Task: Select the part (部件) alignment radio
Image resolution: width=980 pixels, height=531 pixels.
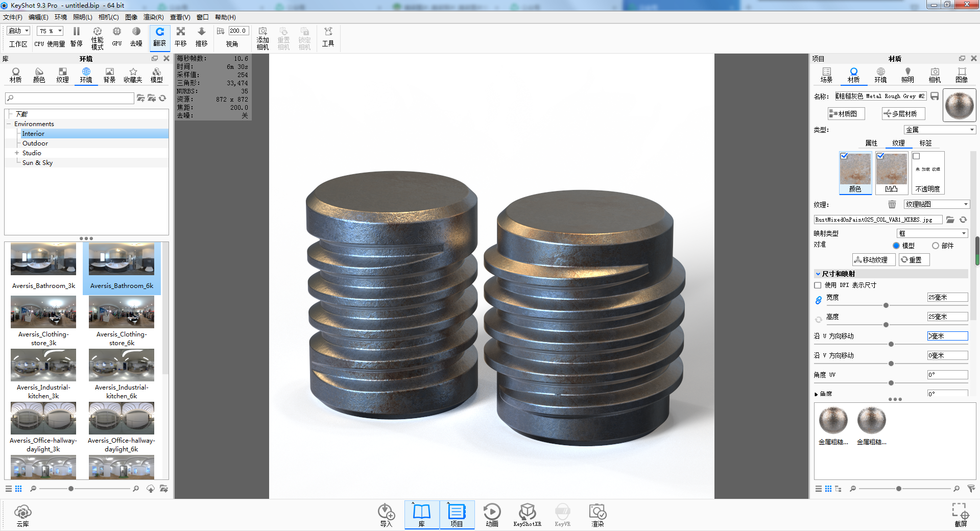Action: [x=936, y=246]
